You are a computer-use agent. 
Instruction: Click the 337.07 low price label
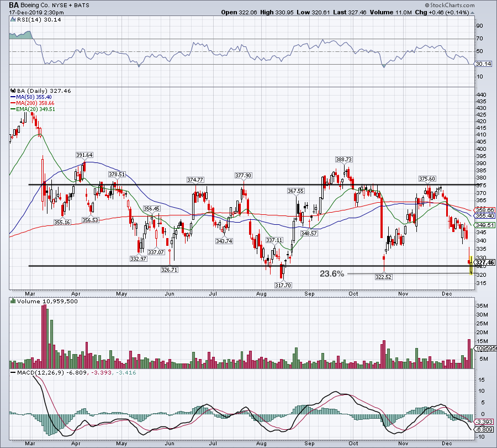coord(156,252)
